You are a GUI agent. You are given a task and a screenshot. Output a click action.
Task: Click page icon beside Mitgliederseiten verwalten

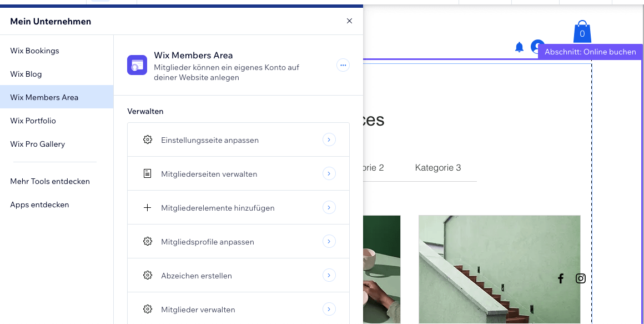[x=148, y=173]
